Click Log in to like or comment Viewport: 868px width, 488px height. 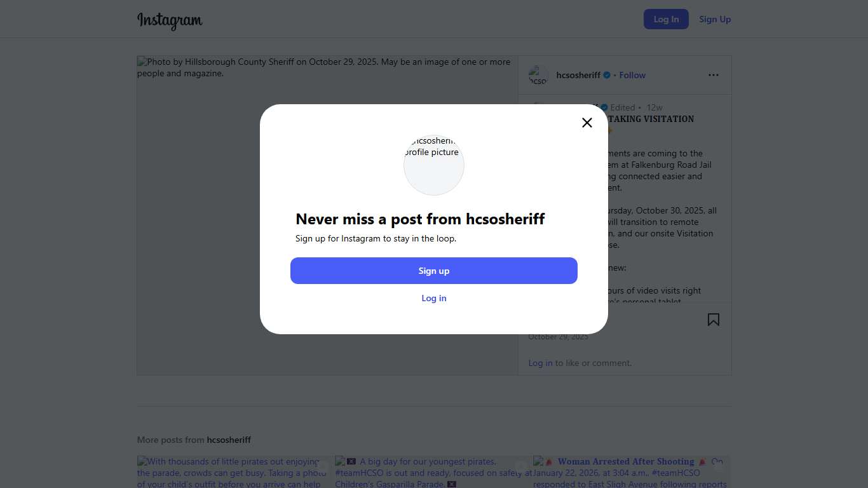[540, 363]
